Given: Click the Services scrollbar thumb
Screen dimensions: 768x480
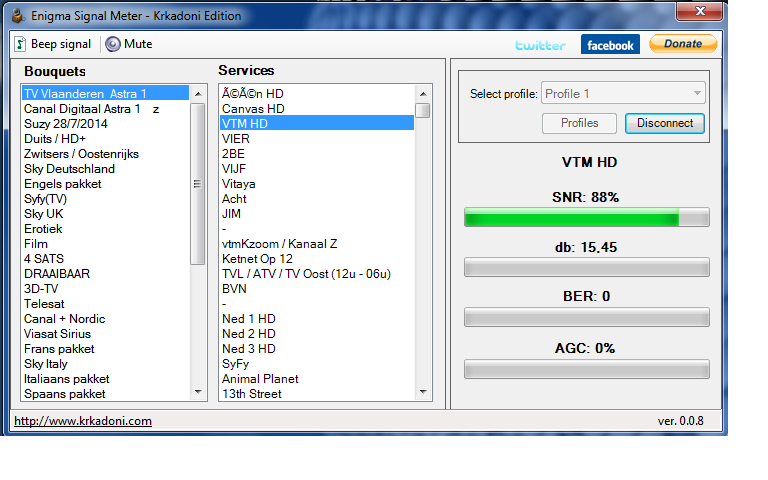Looking at the screenshot, I should [x=423, y=110].
